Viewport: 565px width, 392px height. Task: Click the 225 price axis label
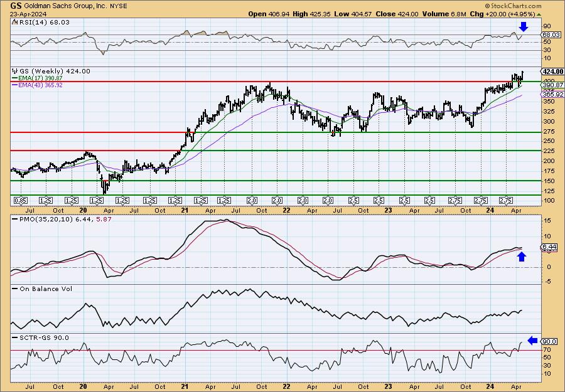point(549,151)
